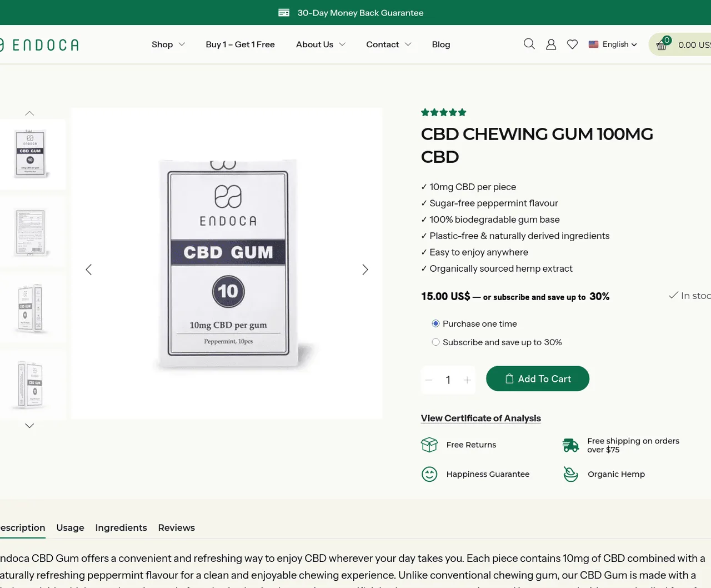This screenshot has height=588, width=711.
Task: Click the 15.00 US$ price text
Action: click(x=445, y=296)
